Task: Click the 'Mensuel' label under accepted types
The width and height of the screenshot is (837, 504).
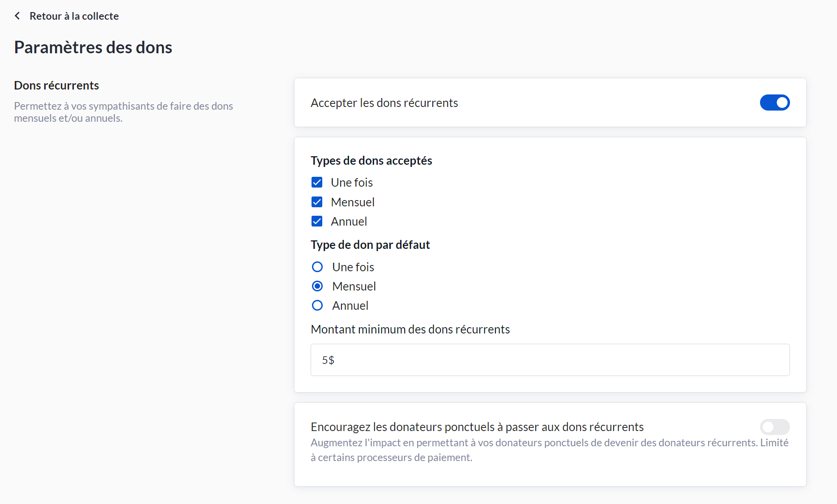Action: pos(352,202)
